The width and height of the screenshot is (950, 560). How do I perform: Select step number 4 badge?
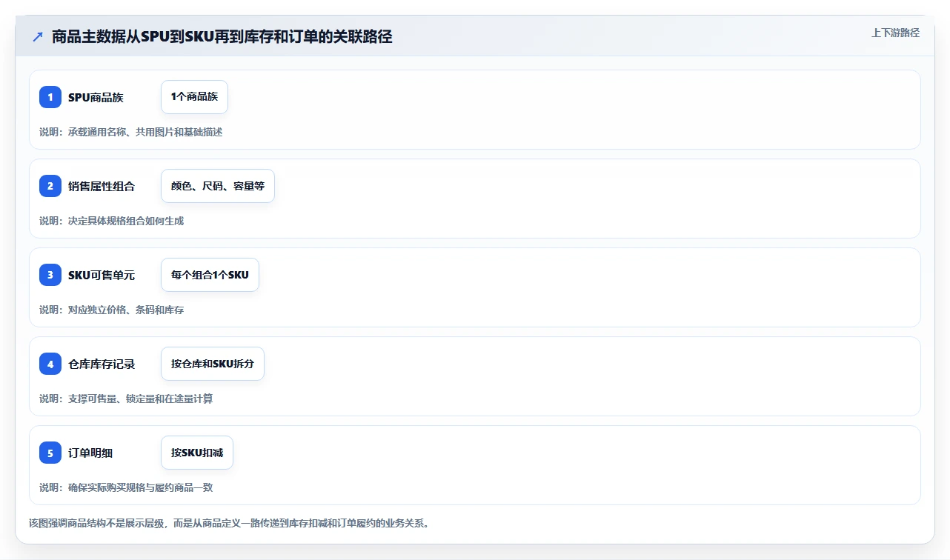point(50,364)
